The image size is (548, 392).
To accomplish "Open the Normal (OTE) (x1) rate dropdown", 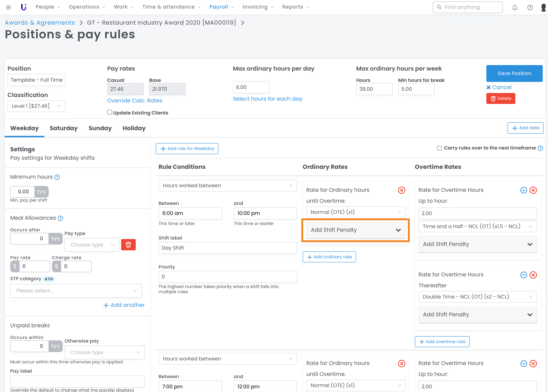I will pos(356,212).
